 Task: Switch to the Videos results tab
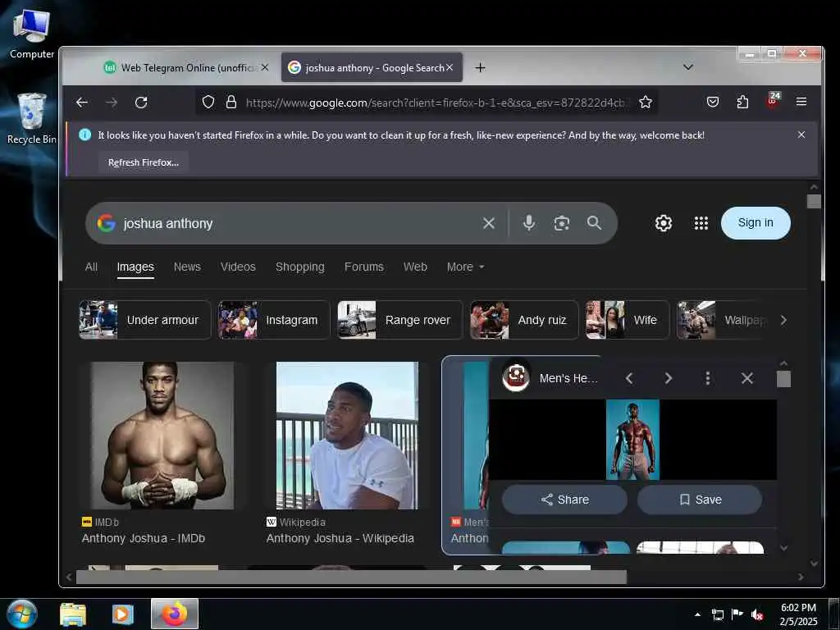point(238,267)
